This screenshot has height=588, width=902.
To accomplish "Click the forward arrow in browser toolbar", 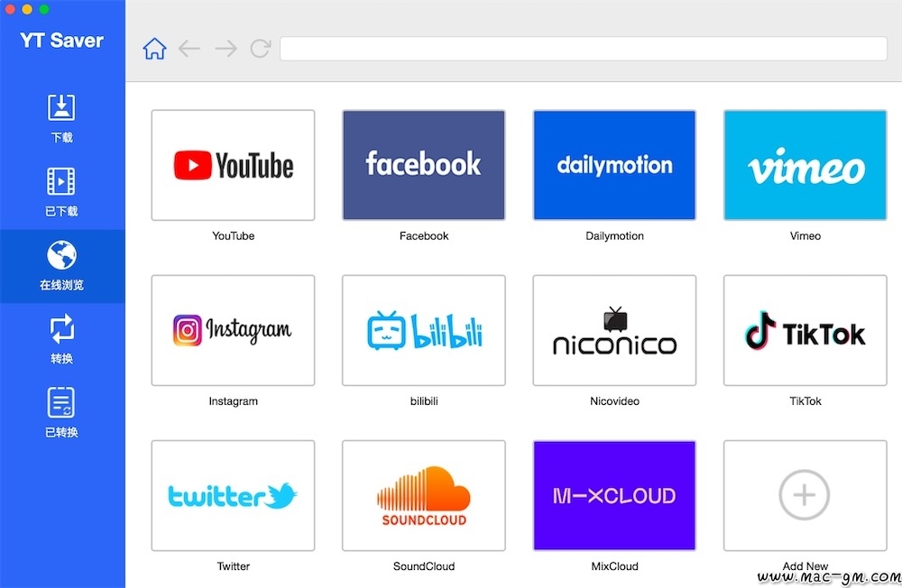I will 225,49.
